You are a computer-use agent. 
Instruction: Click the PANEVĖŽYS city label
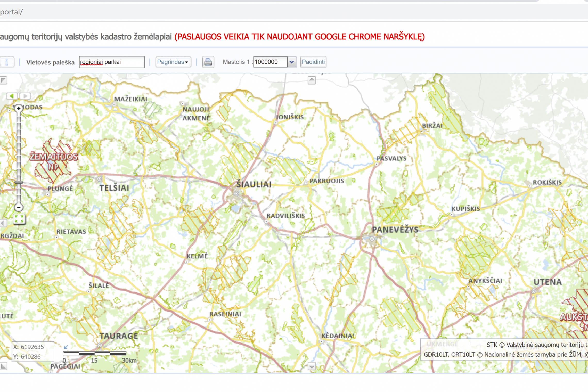[395, 230]
